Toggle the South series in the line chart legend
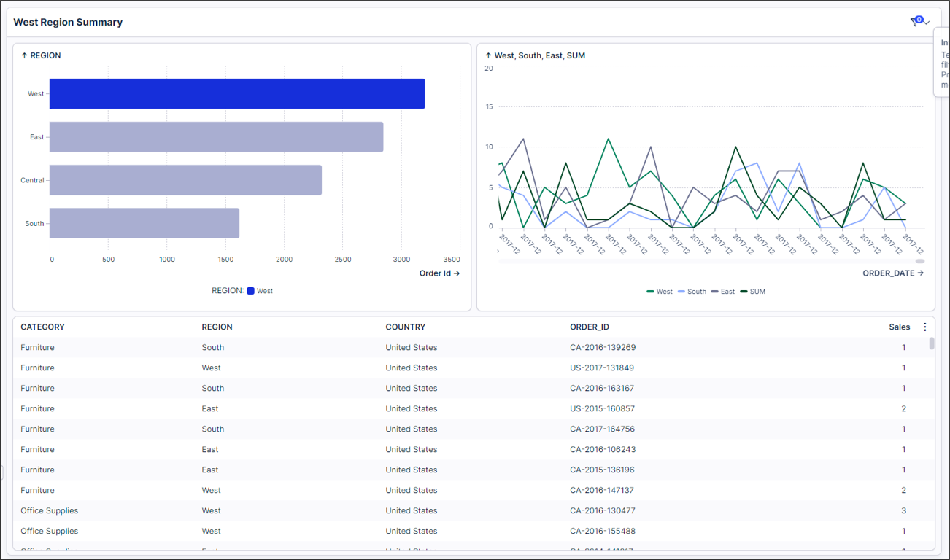The width and height of the screenshot is (950, 560). 692,292
